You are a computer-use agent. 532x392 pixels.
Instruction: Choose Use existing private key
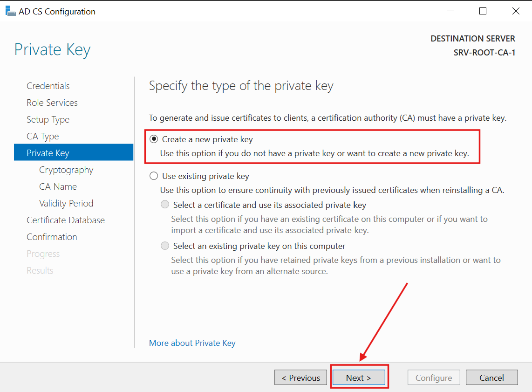click(x=154, y=176)
